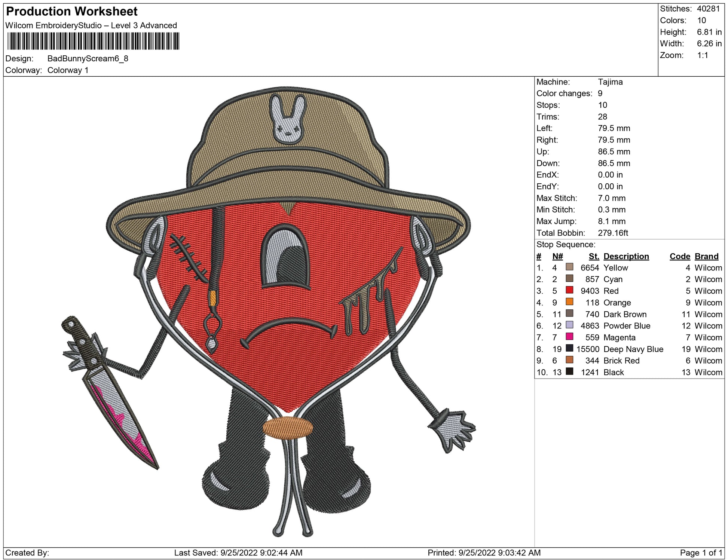Click the St. column header

click(x=594, y=256)
